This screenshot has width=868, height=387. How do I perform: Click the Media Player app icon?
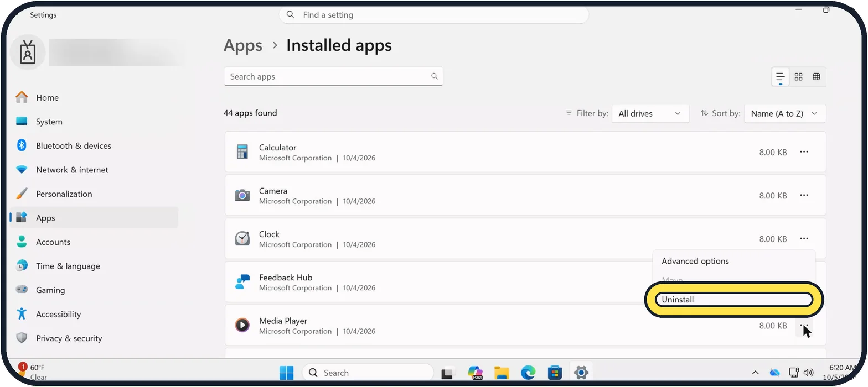[x=242, y=325]
